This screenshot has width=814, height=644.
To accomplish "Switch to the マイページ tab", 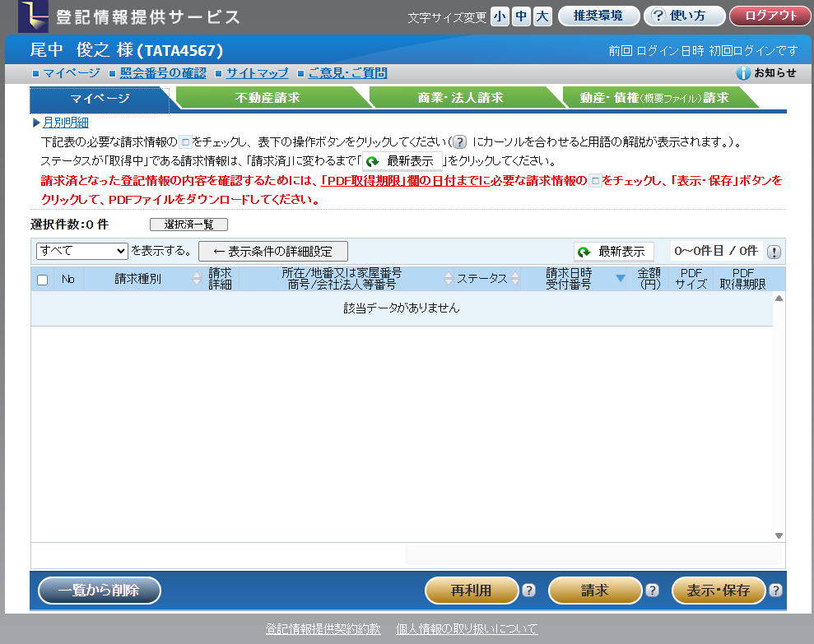I will [100, 99].
